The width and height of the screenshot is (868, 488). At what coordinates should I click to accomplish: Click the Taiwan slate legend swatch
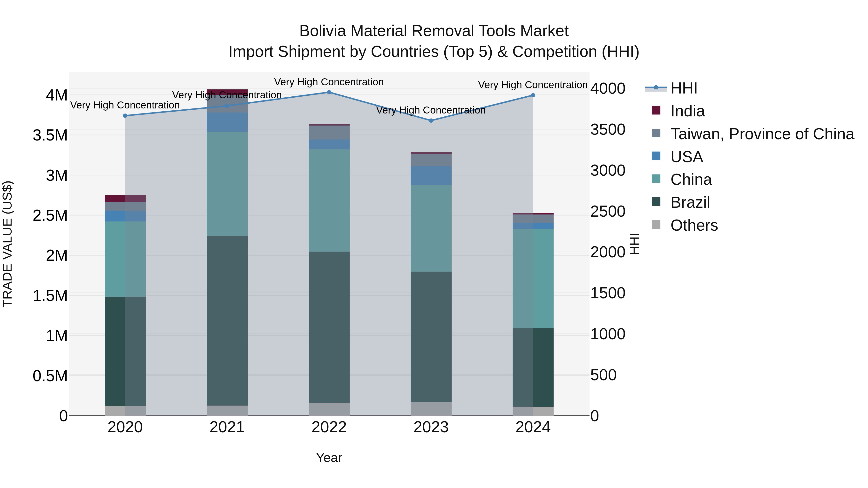pyautogui.click(x=656, y=133)
